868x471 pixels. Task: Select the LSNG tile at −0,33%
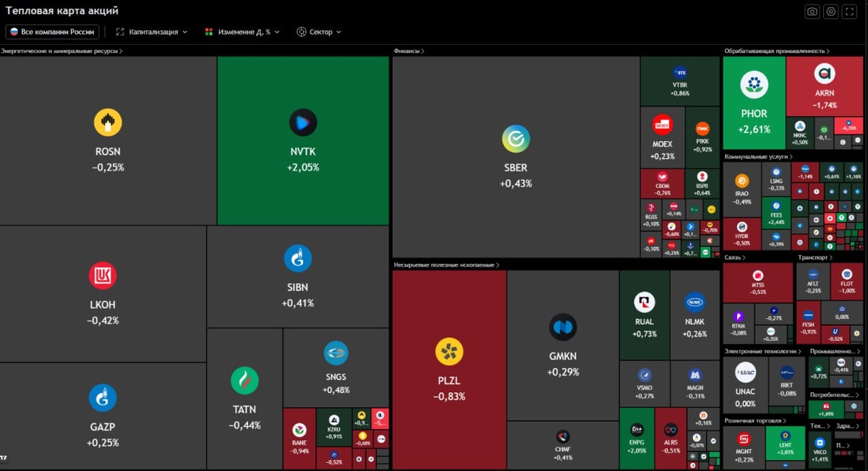776,179
